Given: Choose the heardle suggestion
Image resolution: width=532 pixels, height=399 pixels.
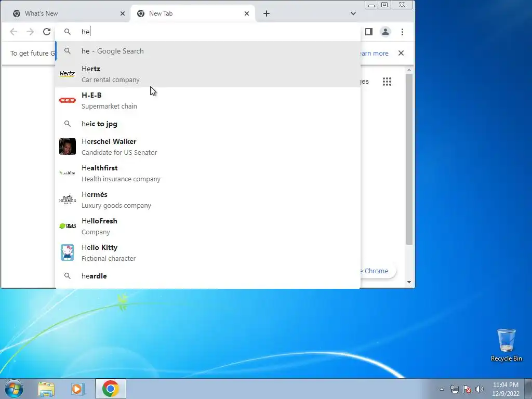Looking at the screenshot, I should click(x=208, y=276).
